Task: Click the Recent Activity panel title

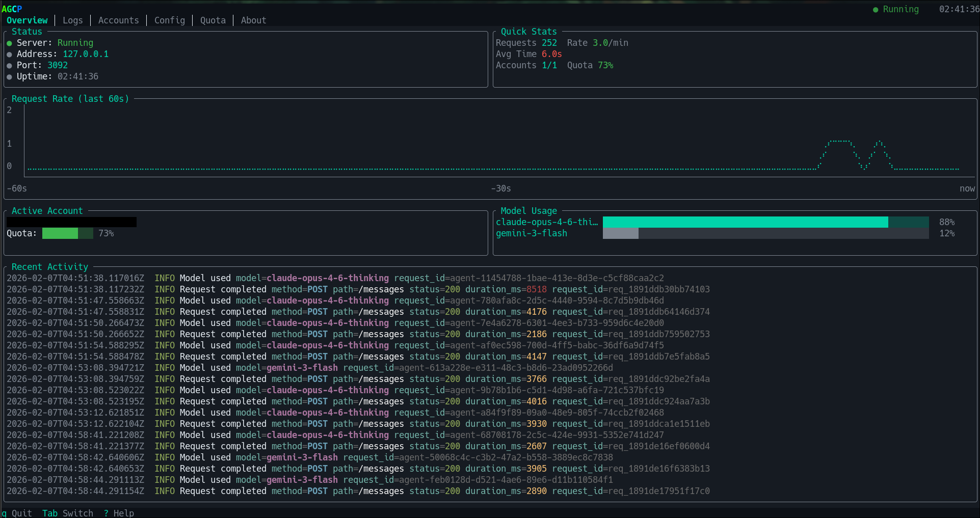Action: point(50,267)
